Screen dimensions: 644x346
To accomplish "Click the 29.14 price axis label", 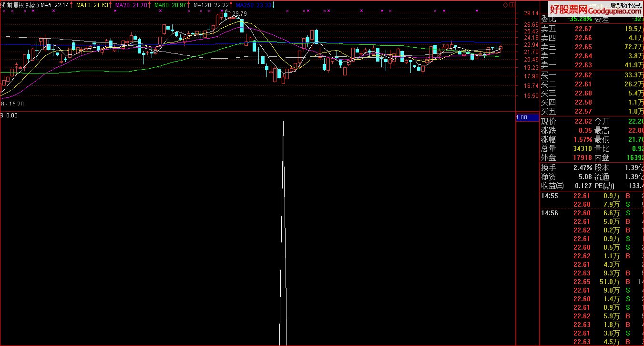I will coord(531,13).
